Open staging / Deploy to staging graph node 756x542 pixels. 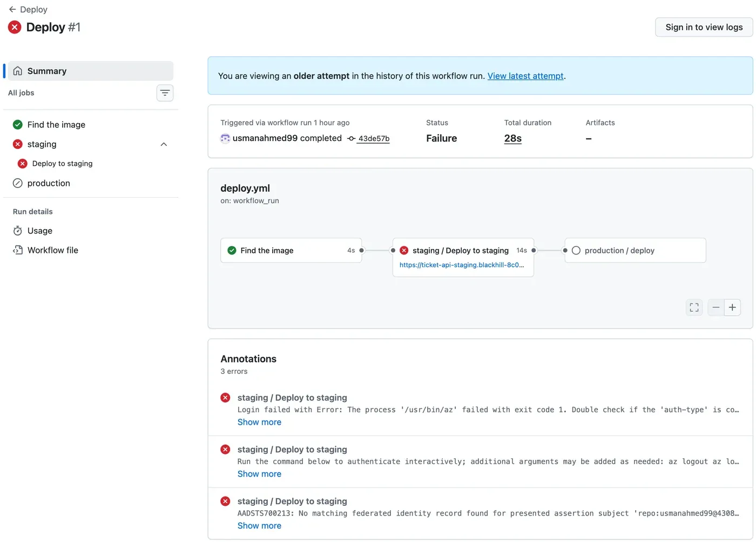(463, 257)
